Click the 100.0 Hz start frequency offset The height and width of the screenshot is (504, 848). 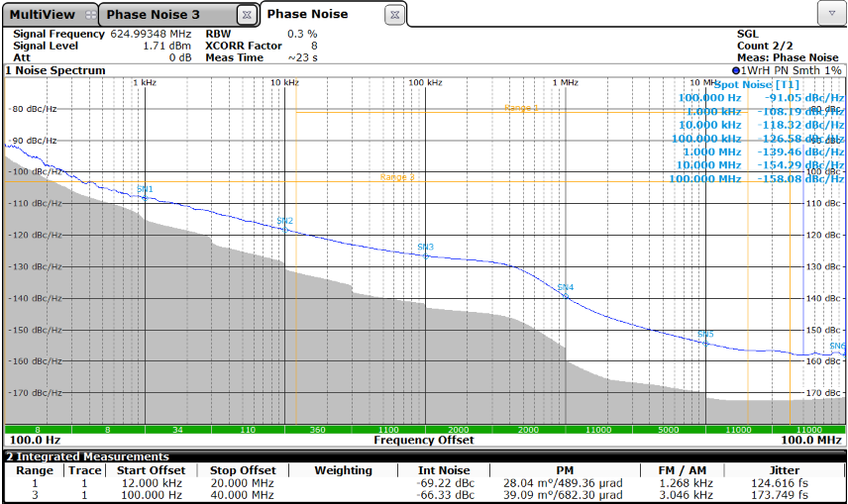tap(34, 440)
